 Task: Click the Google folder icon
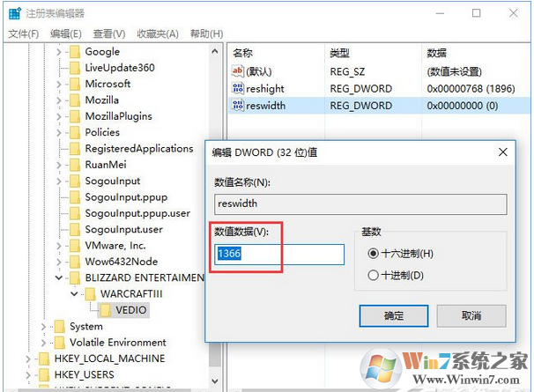(x=75, y=52)
